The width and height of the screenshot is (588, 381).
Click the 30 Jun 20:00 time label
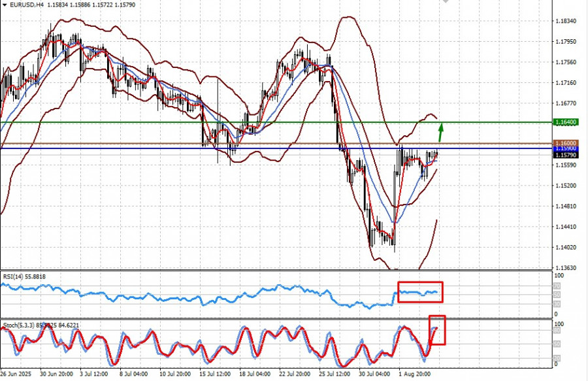click(x=57, y=374)
